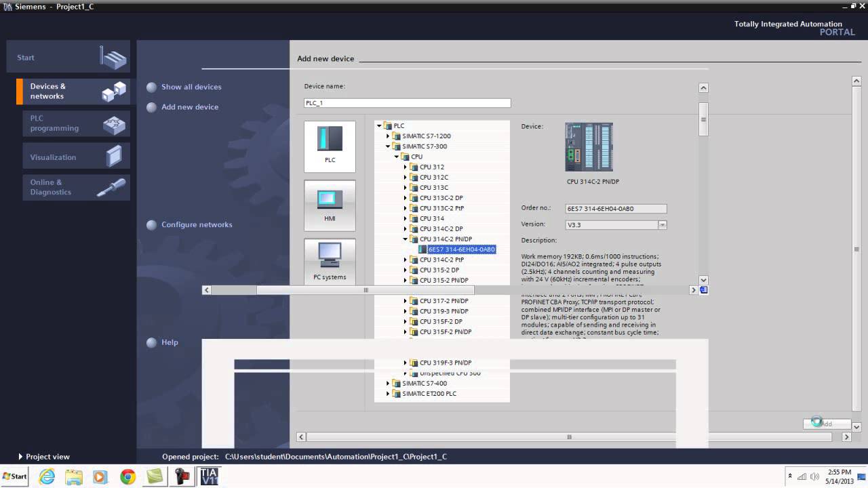Open the Version dropdown
This screenshot has width=868, height=488.
click(x=663, y=224)
